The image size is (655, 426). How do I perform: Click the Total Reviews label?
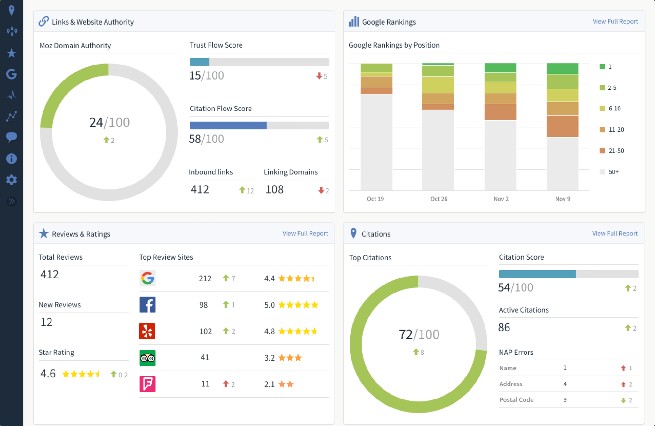tap(61, 257)
